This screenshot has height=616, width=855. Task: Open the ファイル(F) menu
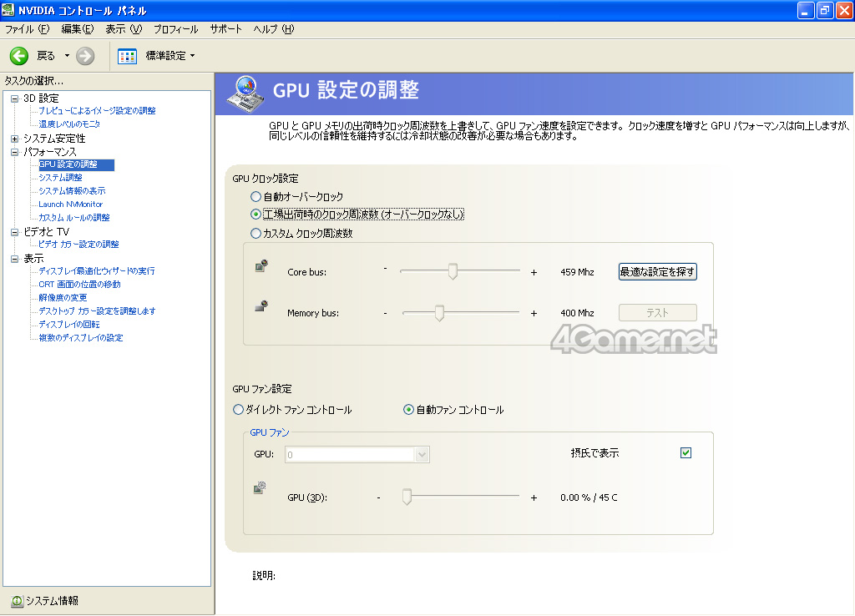point(27,29)
